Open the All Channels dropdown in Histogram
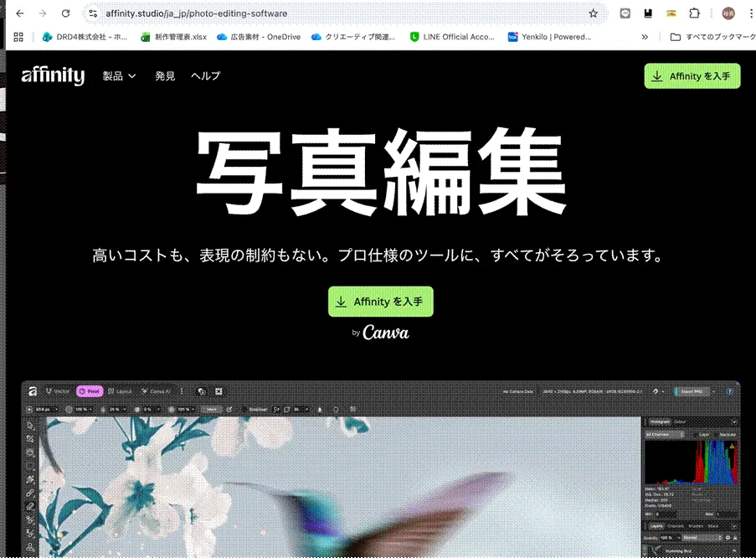Viewport: 756px width, 558px height. [665, 434]
